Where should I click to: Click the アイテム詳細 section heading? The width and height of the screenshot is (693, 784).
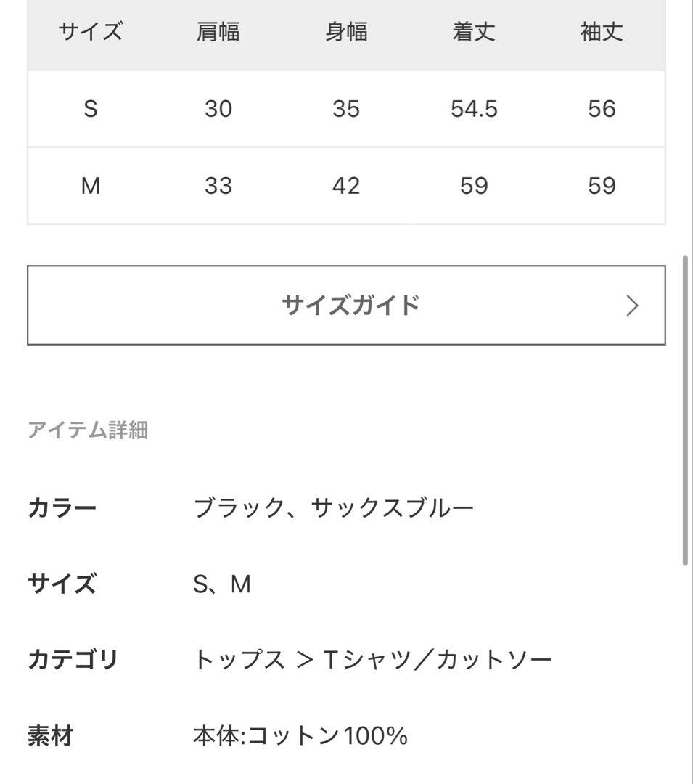point(88,430)
